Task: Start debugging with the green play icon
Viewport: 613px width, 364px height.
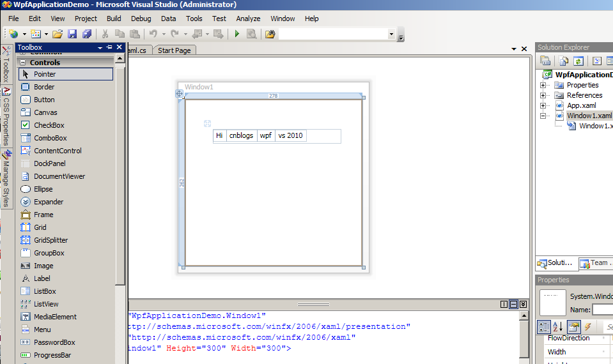Action: pos(237,34)
